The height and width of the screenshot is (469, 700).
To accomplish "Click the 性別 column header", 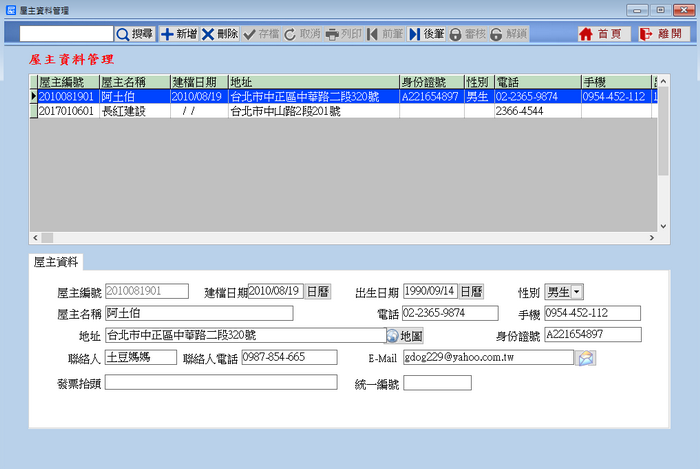I will tap(479, 82).
